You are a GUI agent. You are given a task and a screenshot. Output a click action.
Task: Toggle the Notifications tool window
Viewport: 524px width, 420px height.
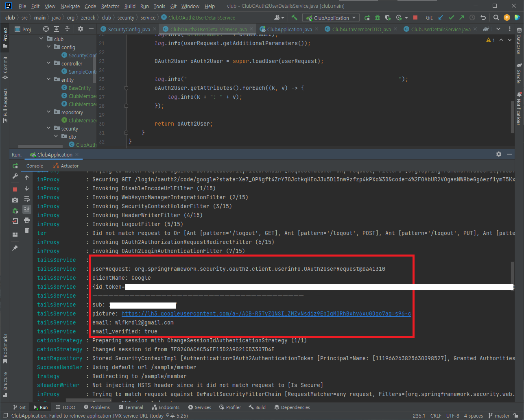point(519,109)
